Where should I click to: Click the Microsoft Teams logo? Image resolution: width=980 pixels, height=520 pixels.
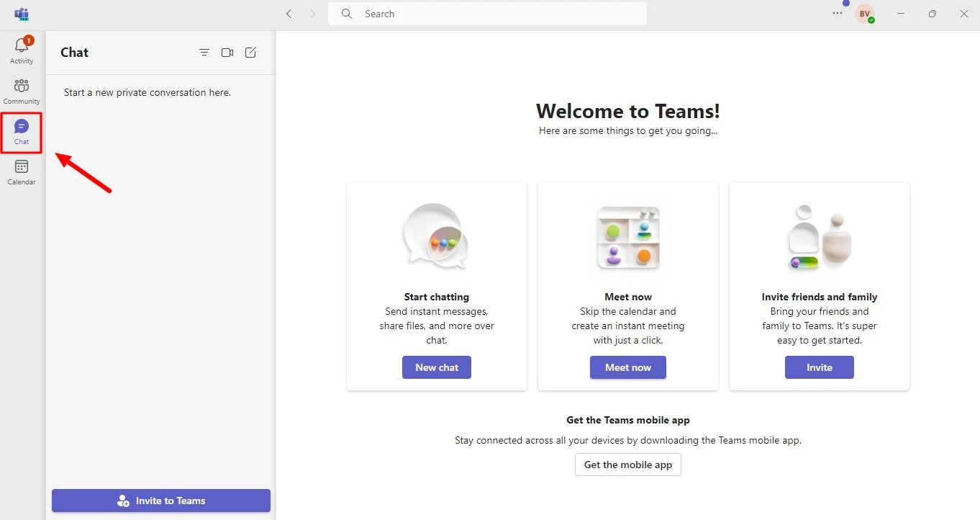(22, 14)
